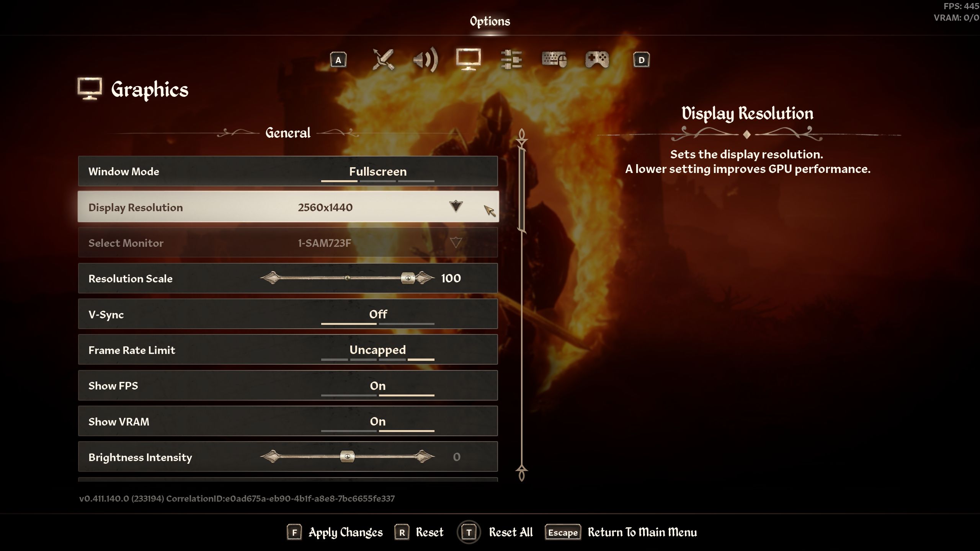This screenshot has height=551, width=980.
Task: Toggle the V-Sync Off setting
Action: [x=377, y=315]
